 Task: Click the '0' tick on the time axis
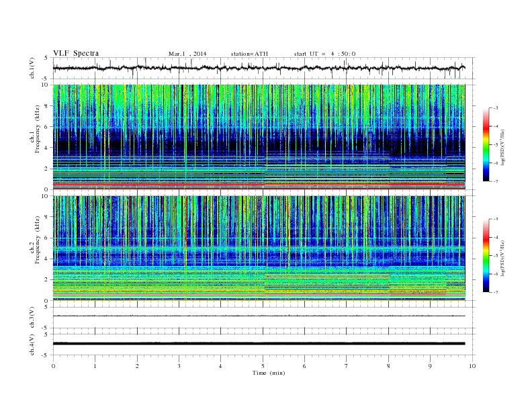pyautogui.click(x=53, y=366)
